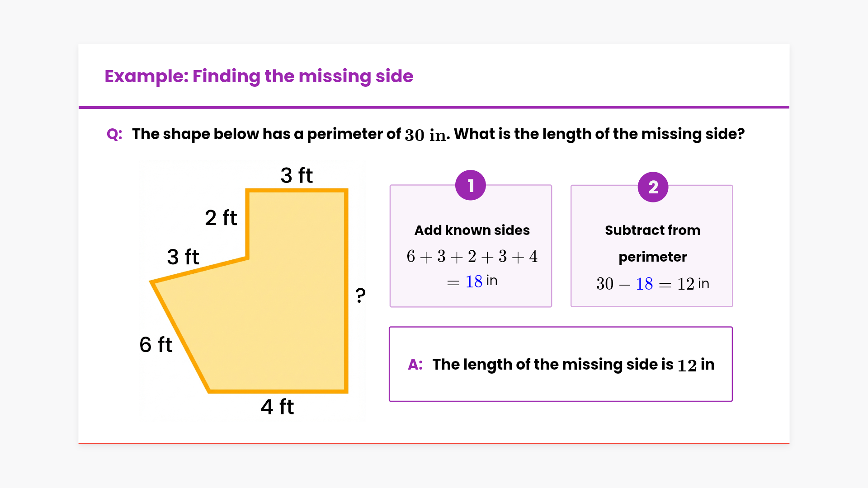Select the "6 + 3 + 2 + 3 + 4" expression
The height and width of the screenshot is (488, 868).
[x=472, y=257]
